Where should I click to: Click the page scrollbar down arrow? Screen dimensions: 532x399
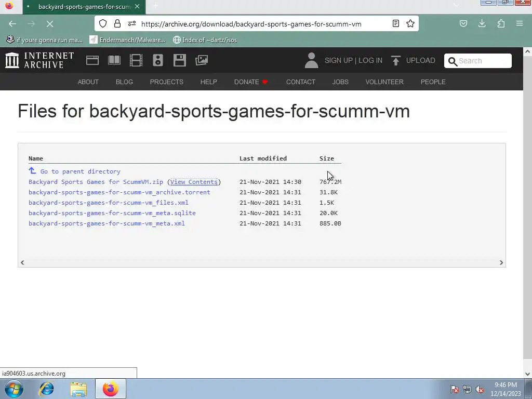pyautogui.click(x=527, y=374)
